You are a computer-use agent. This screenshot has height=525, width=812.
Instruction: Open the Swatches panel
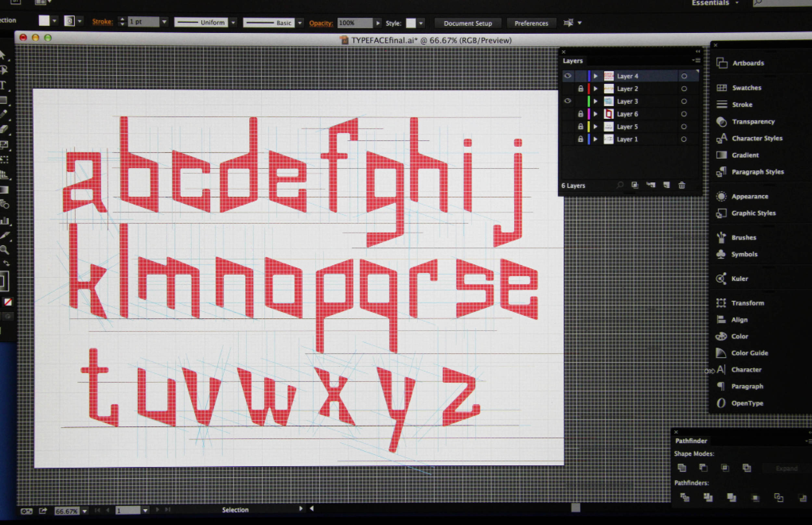pyautogui.click(x=746, y=88)
